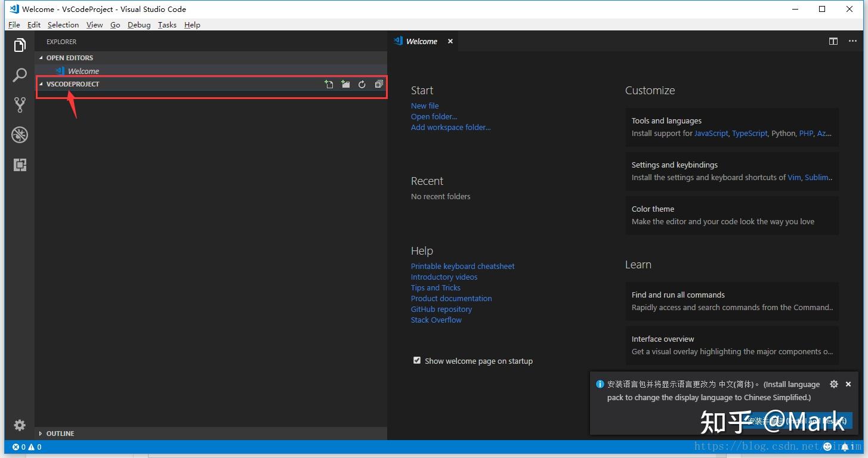The image size is (868, 458).
Task: Open the Search view in the activity bar
Action: point(20,75)
